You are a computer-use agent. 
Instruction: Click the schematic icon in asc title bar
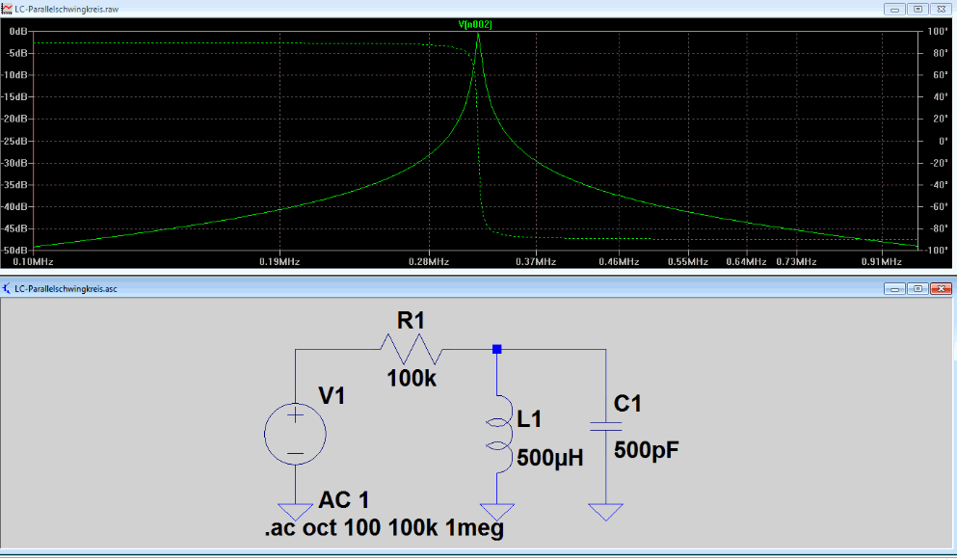7,288
